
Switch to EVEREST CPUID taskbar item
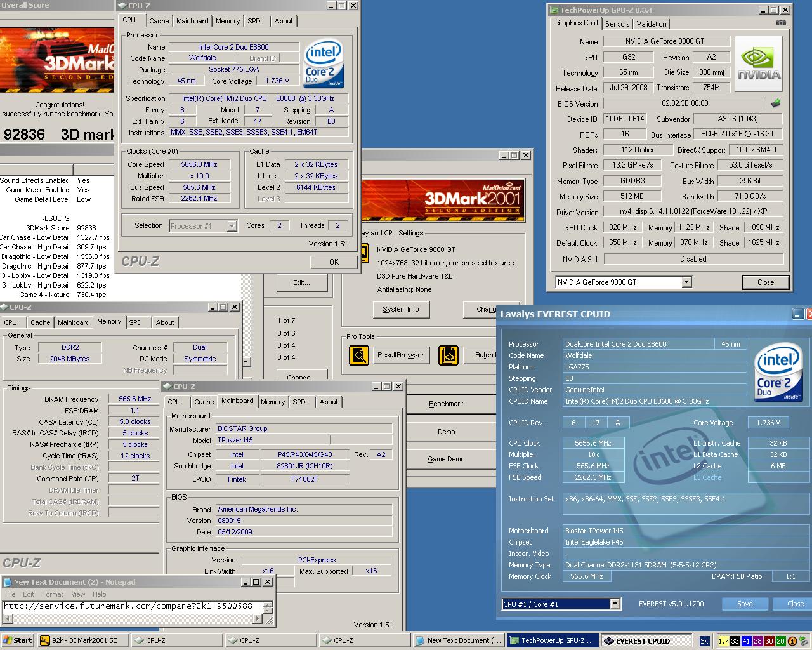click(646, 640)
